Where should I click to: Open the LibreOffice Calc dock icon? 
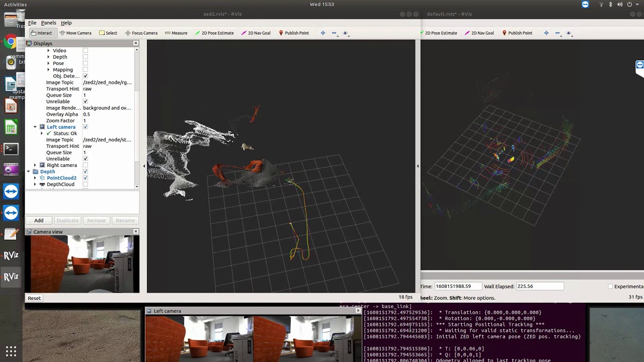pyautogui.click(x=11, y=128)
